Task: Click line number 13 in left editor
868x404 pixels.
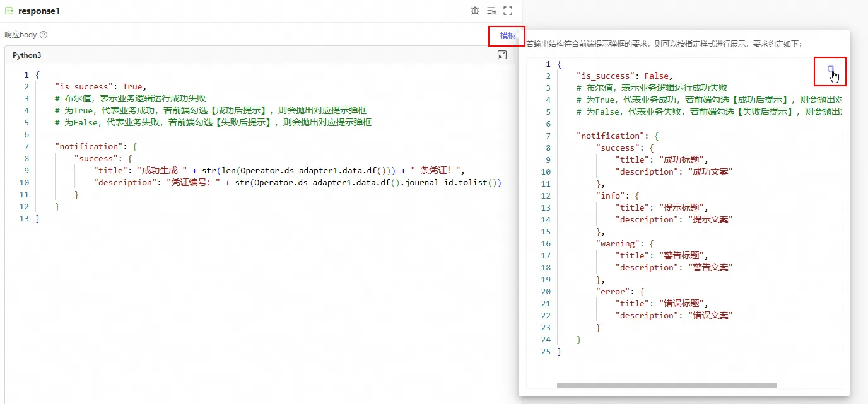Action: pos(25,218)
